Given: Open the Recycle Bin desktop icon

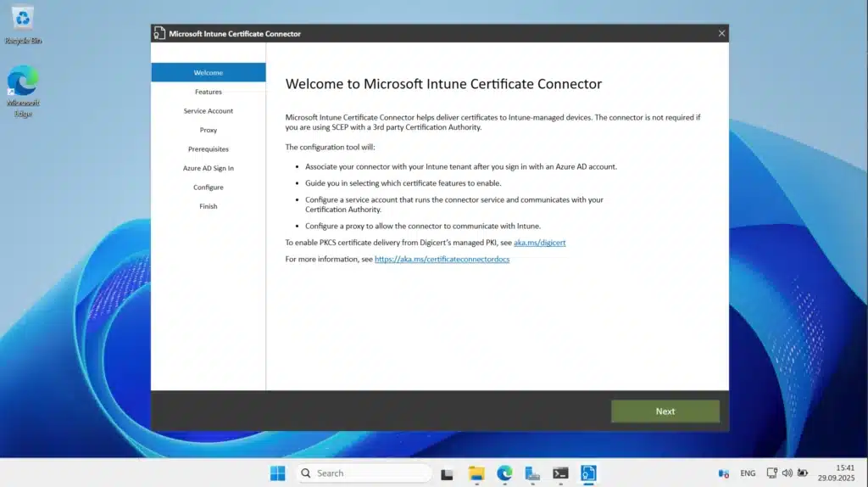Looking at the screenshot, I should point(23,20).
